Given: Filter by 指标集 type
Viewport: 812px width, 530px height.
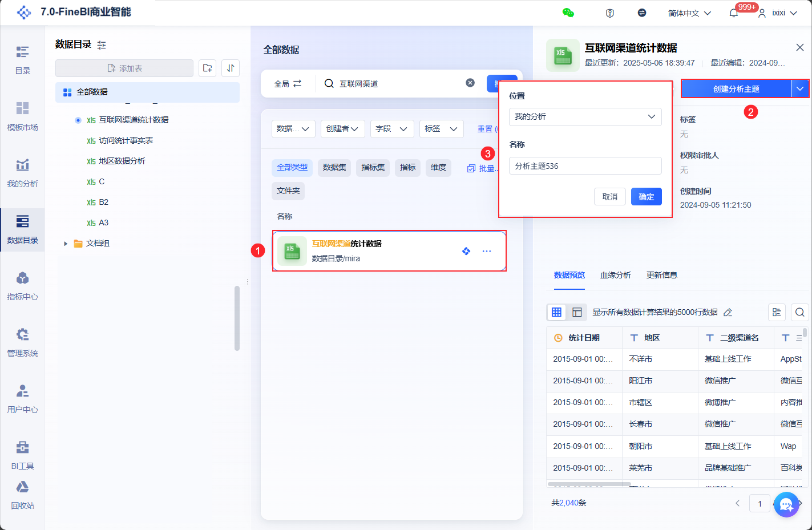Looking at the screenshot, I should pos(373,167).
